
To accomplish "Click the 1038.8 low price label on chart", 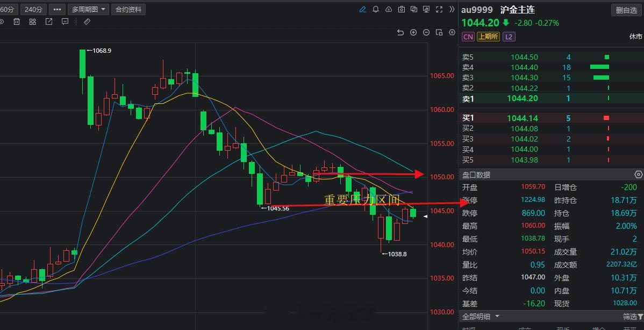I will [x=397, y=254].
